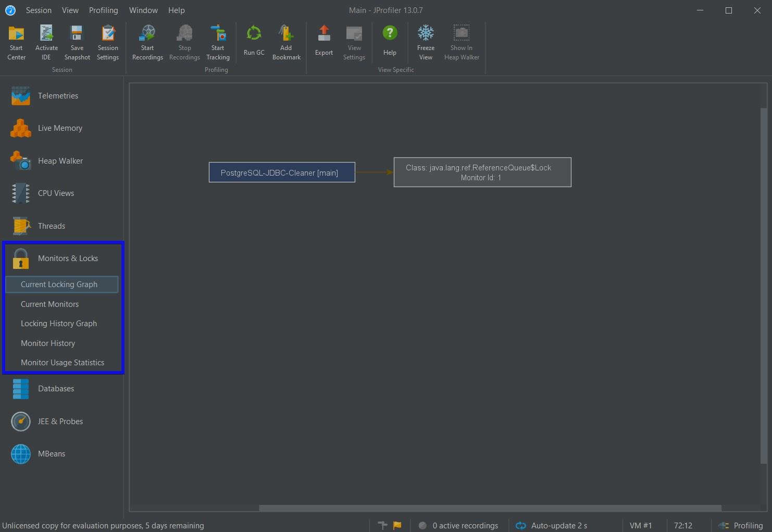Screen dimensions: 772x532
Task: Start Tracking from the toolbar
Action: pos(218,41)
